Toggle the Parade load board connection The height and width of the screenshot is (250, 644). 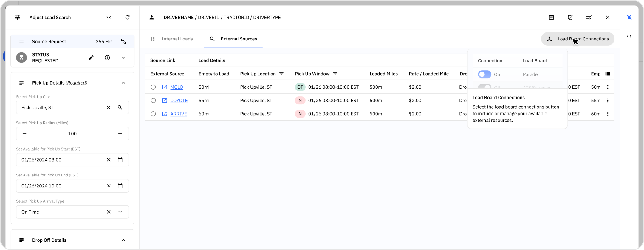[x=484, y=74]
